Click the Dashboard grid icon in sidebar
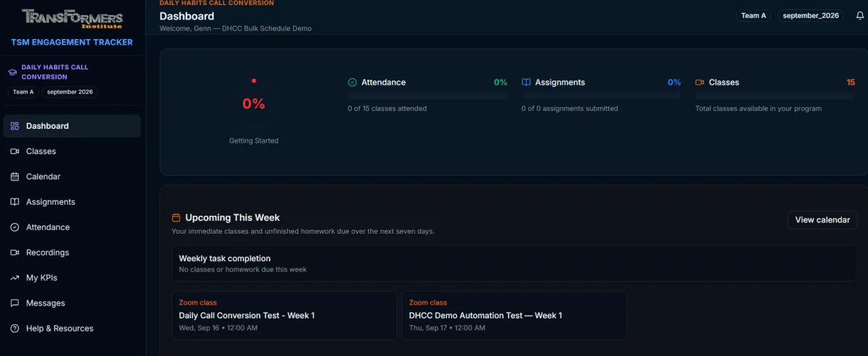Viewport: 868px width, 356px height. pos(14,126)
